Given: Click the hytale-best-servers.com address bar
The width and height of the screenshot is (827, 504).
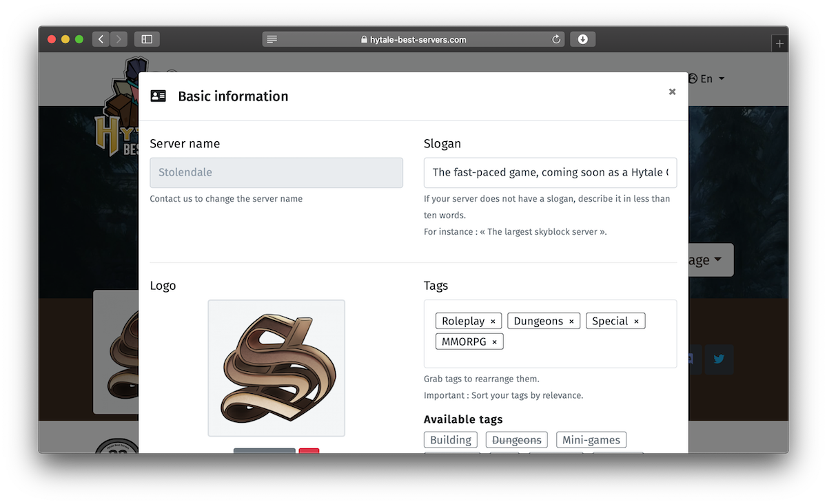Looking at the screenshot, I should click(413, 39).
